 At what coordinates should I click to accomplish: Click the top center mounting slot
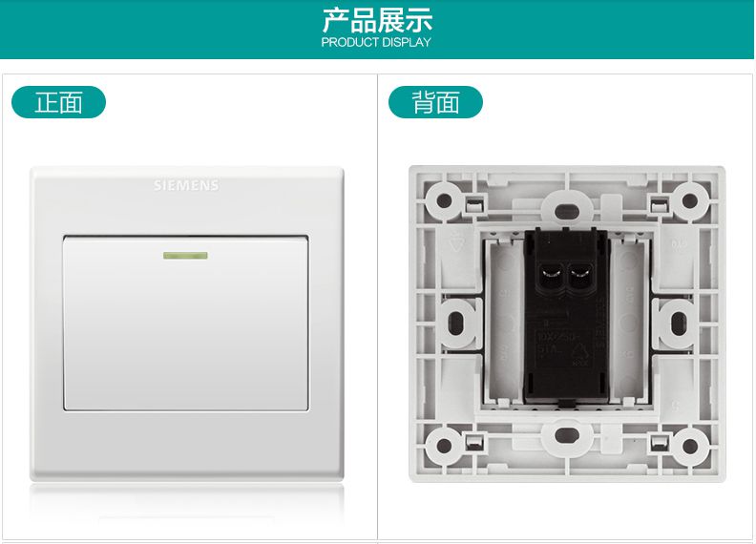point(566,211)
